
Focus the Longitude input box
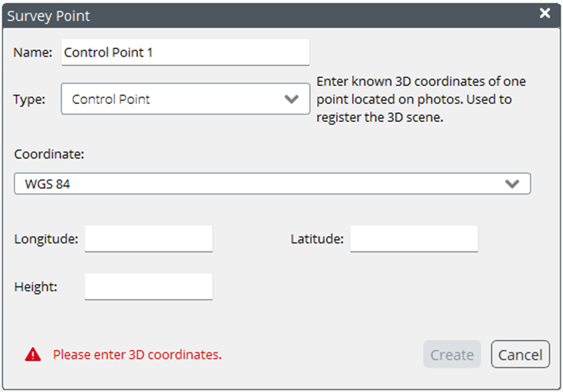pos(148,238)
